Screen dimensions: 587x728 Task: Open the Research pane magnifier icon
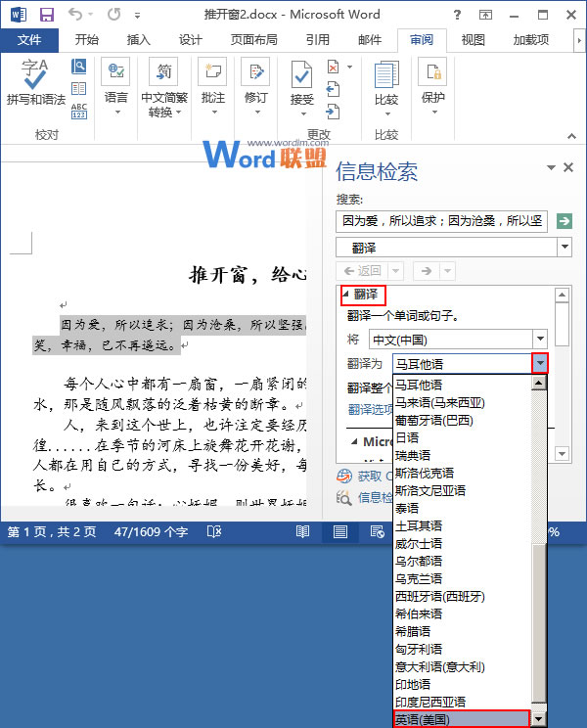click(78, 67)
